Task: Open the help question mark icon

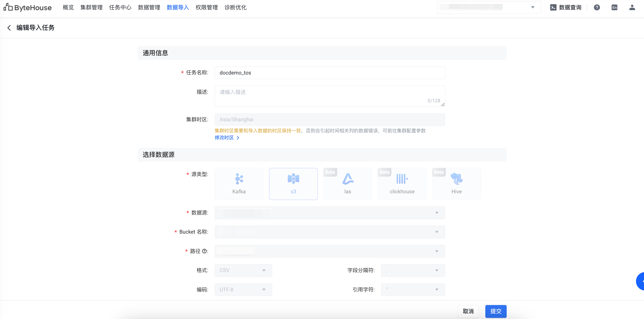Action: (x=596, y=8)
